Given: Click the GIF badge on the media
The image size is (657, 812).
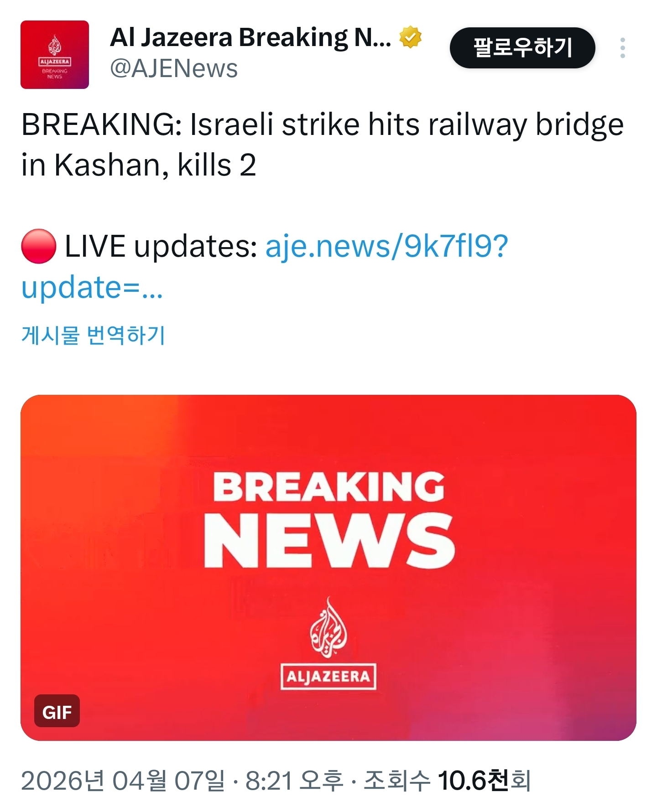Looking at the screenshot, I should pyautogui.click(x=57, y=711).
